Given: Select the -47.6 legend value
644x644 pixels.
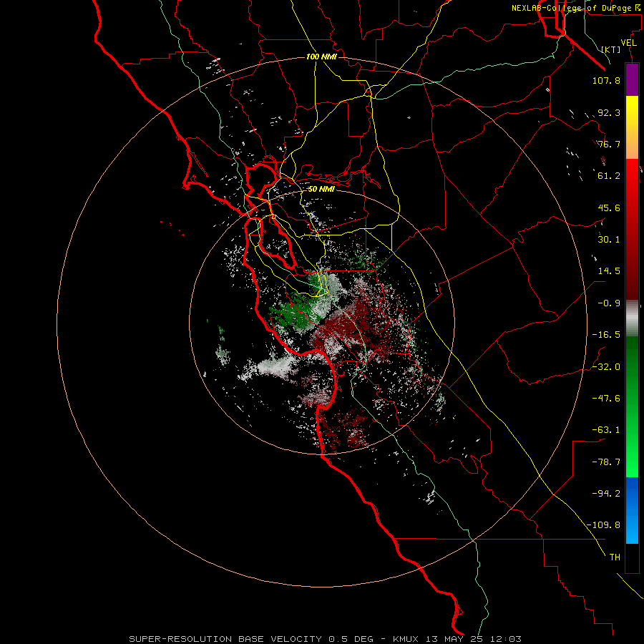Looking at the screenshot, I should coord(606,399).
